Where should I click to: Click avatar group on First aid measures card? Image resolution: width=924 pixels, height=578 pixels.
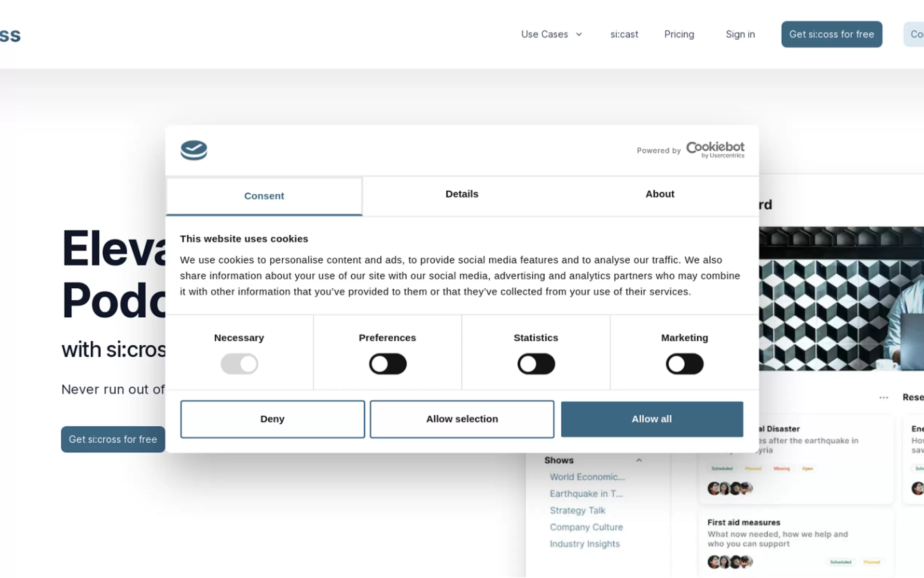(x=730, y=562)
